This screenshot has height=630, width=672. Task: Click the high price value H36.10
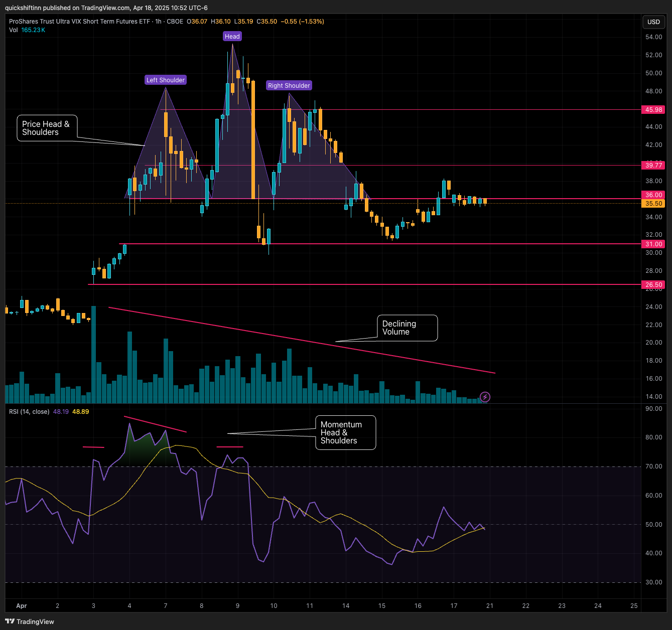pyautogui.click(x=221, y=22)
